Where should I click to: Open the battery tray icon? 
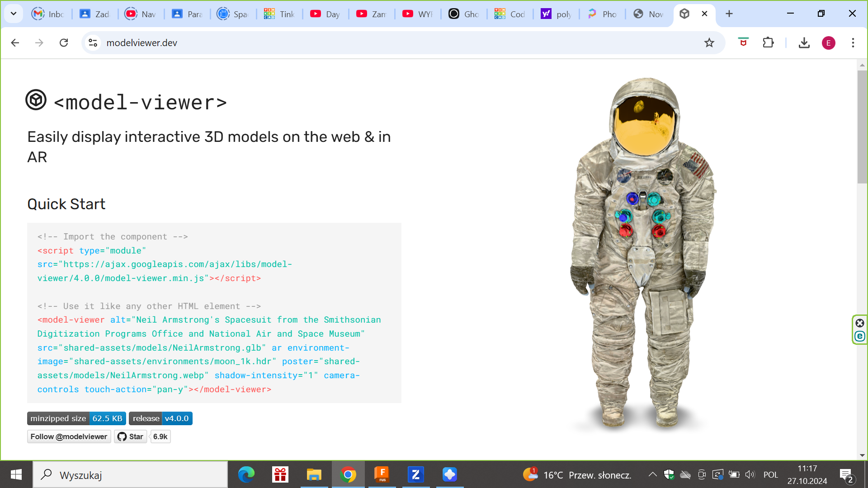[734, 474]
